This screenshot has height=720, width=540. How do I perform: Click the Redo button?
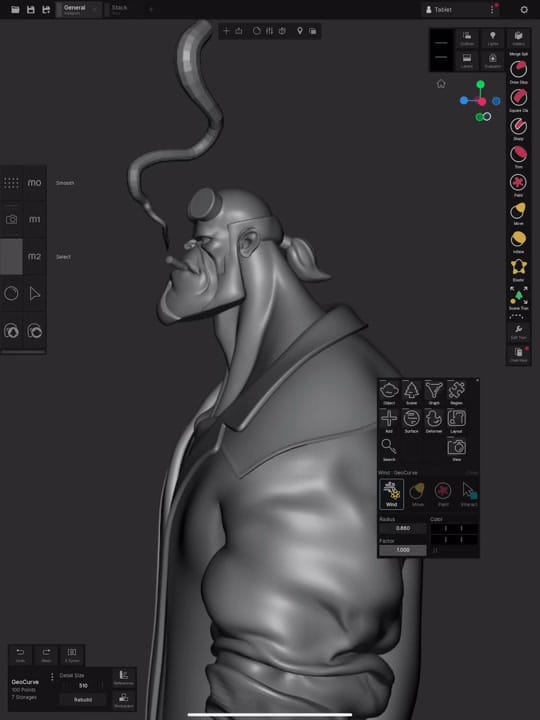pos(46,655)
